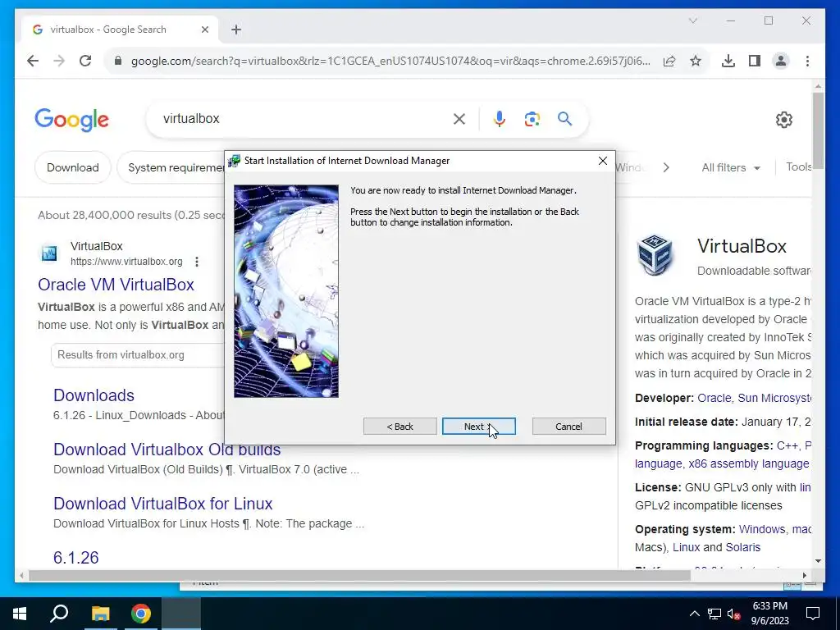This screenshot has width=840, height=630.
Task: Select the System requirements filter chip
Action: pos(171,167)
